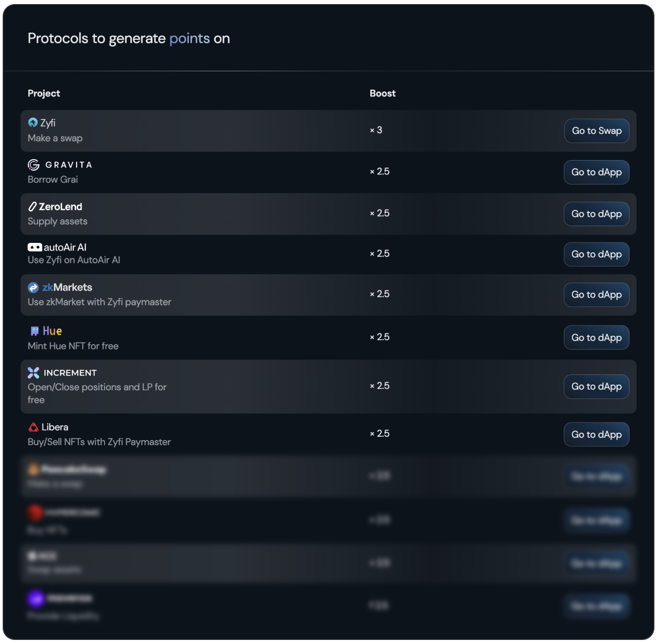Open Increment's Go to dApp button
This screenshot has height=644, width=658.
pyautogui.click(x=596, y=387)
